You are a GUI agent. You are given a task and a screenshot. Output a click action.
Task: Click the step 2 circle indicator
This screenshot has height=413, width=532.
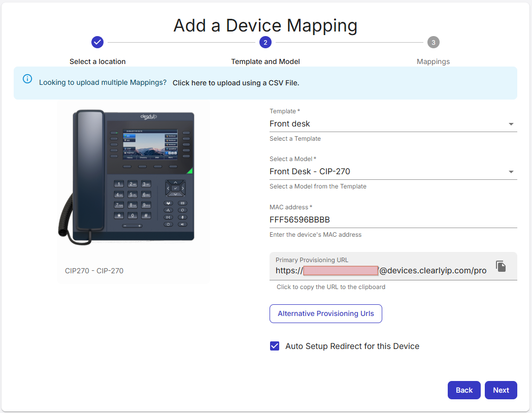265,42
